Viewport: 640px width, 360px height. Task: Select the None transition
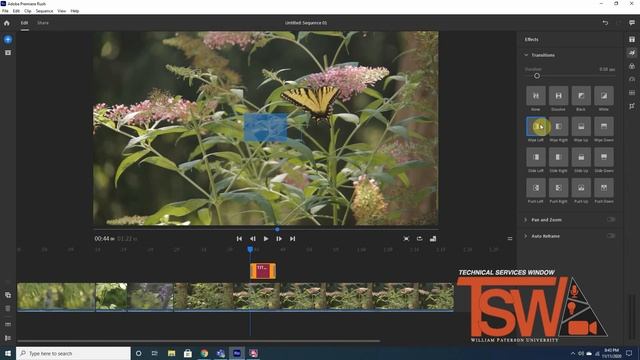pos(536,96)
